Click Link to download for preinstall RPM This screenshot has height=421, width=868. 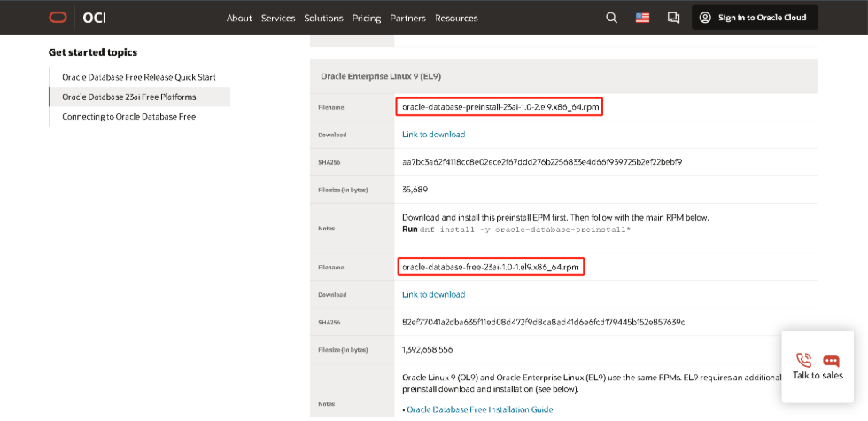click(433, 135)
